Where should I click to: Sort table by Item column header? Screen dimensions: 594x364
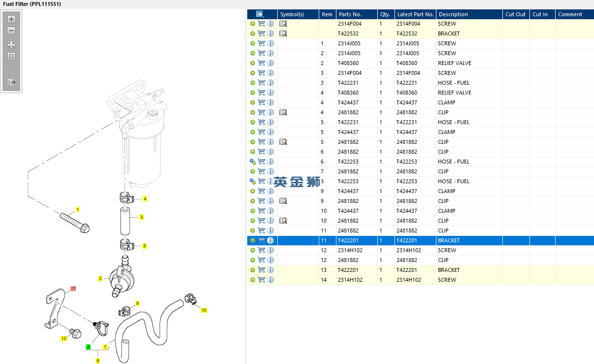[327, 14]
